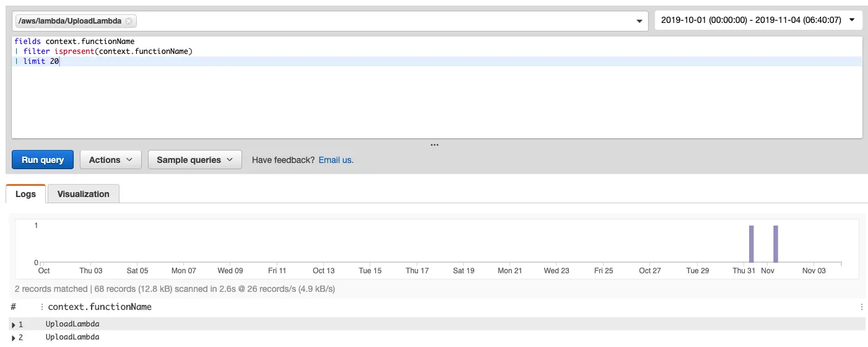Click the Nov 1 histogram bar
The image size is (868, 347).
[x=775, y=244]
